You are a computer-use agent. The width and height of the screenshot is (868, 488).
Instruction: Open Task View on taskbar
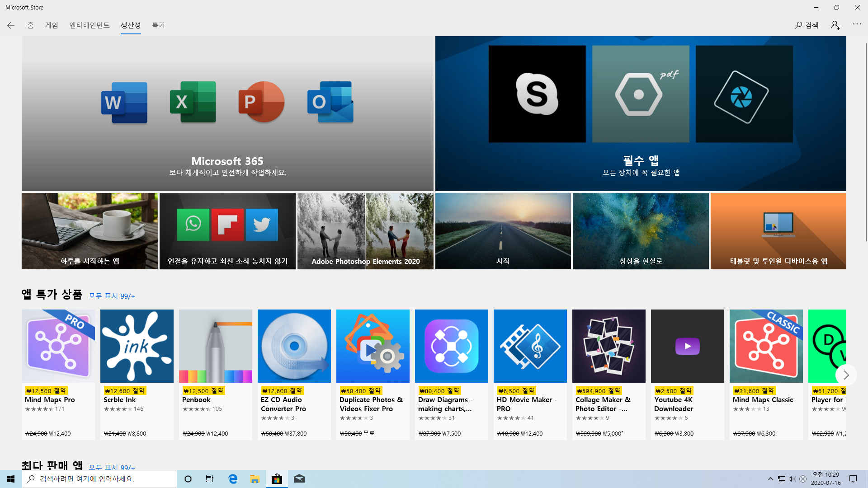(x=210, y=479)
